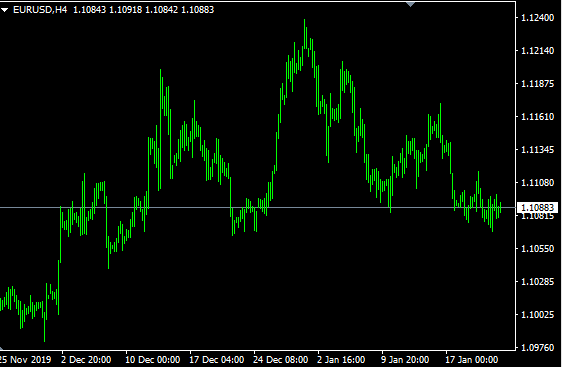Click the 1.12400 price scale label

click(x=537, y=18)
